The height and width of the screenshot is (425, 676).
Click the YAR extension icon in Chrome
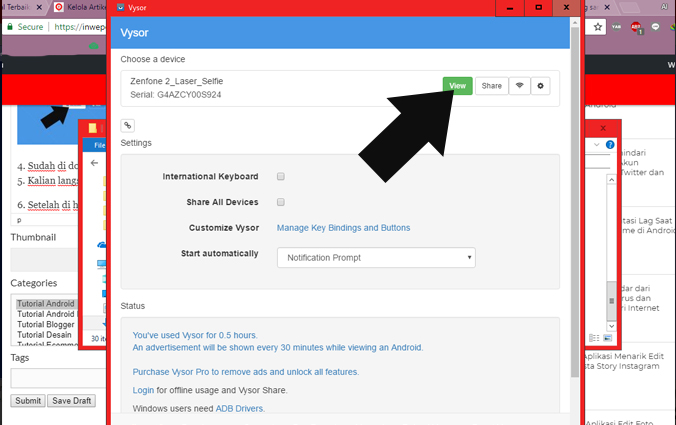(x=617, y=27)
